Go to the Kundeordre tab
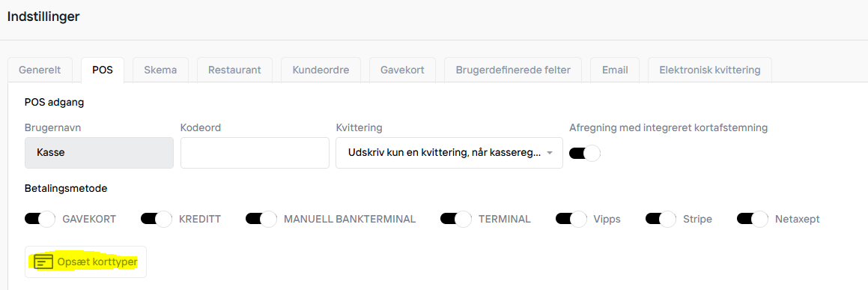Image resolution: width=868 pixels, height=290 pixels. (321, 70)
